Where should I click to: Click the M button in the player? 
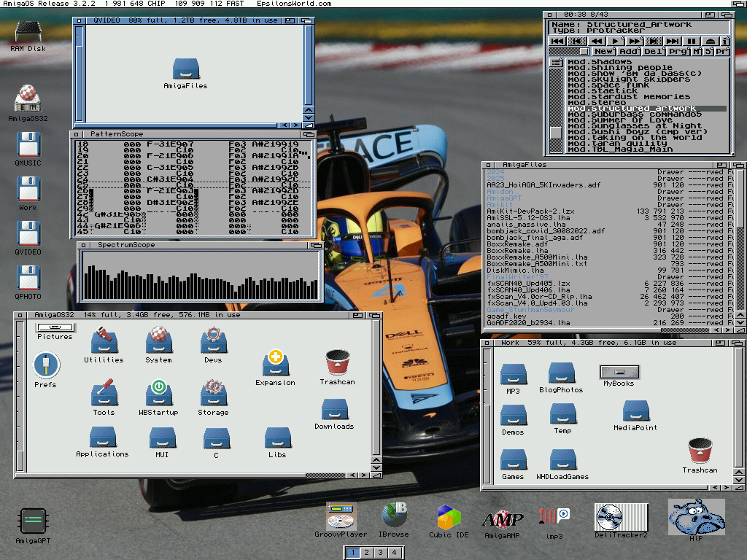697,52
